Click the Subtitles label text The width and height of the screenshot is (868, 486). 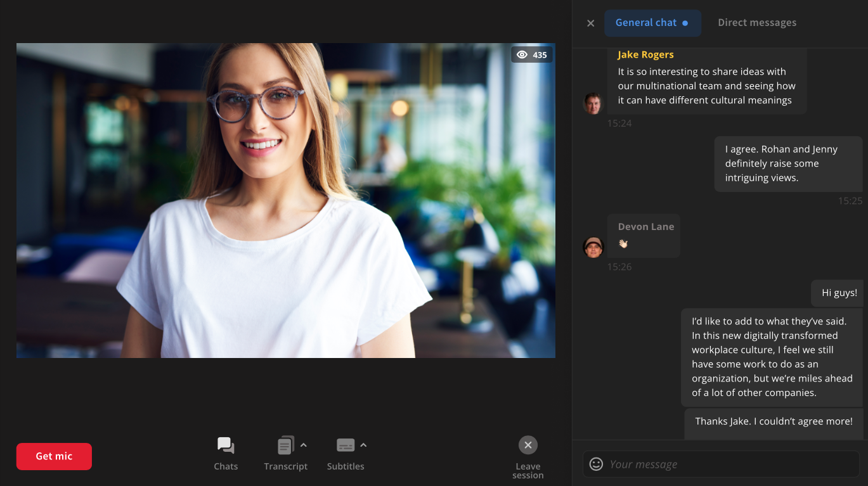[346, 466]
